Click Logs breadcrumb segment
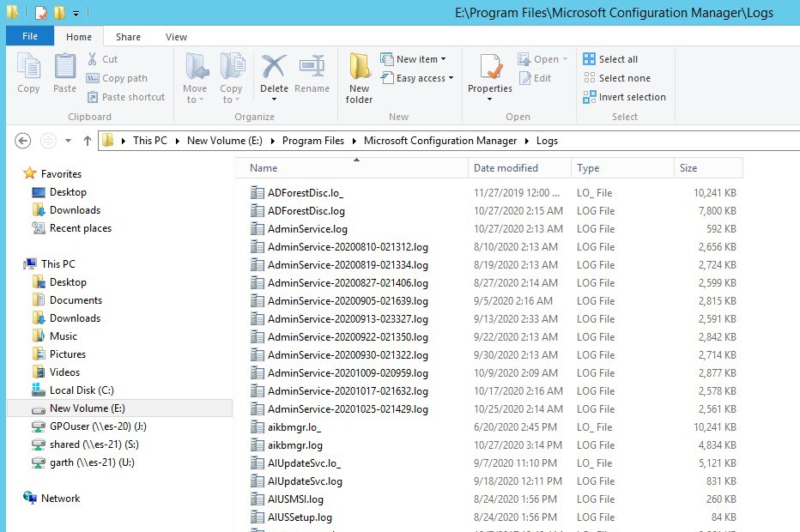 point(547,141)
